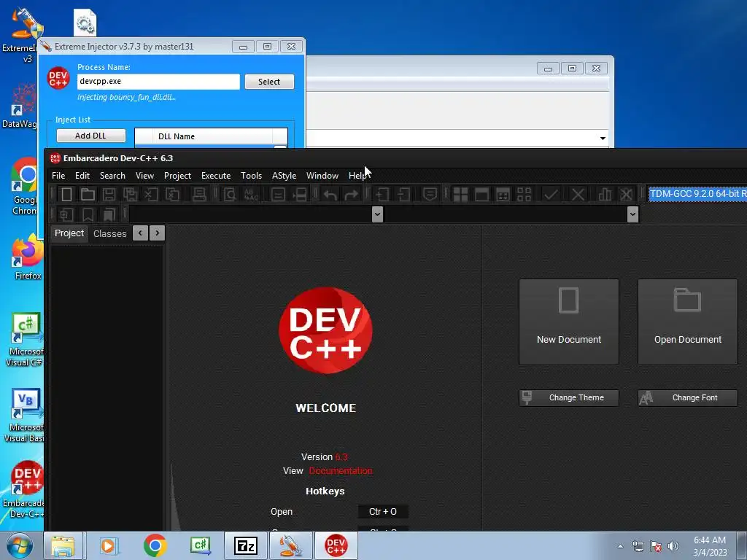Screen dimensions: 747x560
Task: Click the Compile and Run icon
Action: (503, 194)
